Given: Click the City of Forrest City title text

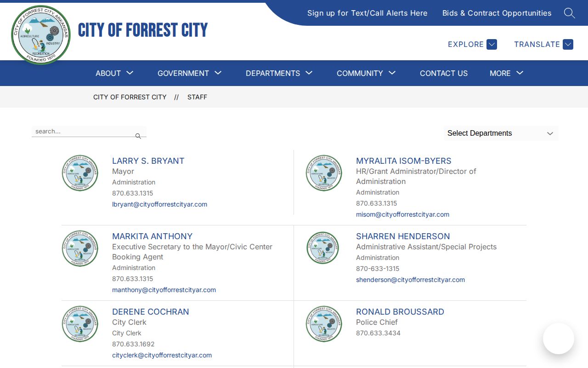Looking at the screenshot, I should pyautogui.click(x=143, y=30).
